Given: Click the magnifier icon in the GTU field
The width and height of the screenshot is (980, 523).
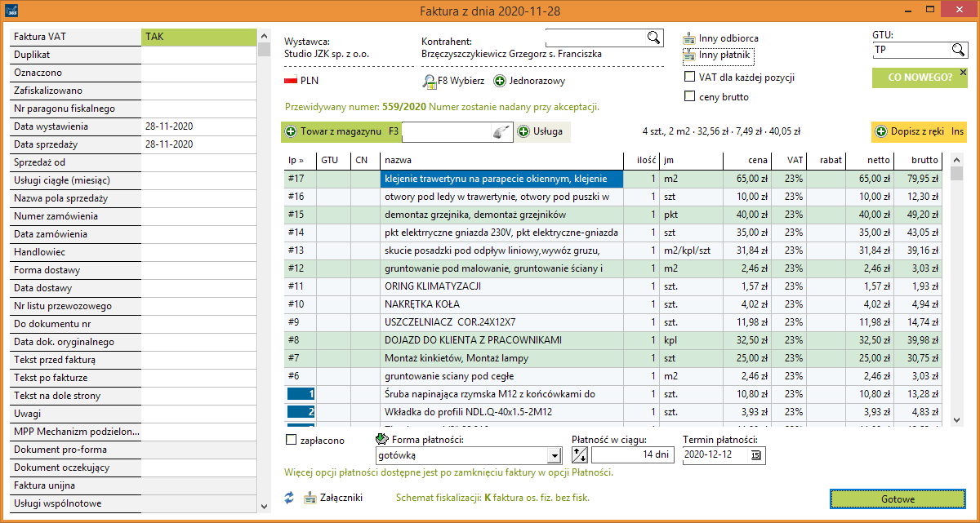Looking at the screenshot, I should (x=958, y=50).
